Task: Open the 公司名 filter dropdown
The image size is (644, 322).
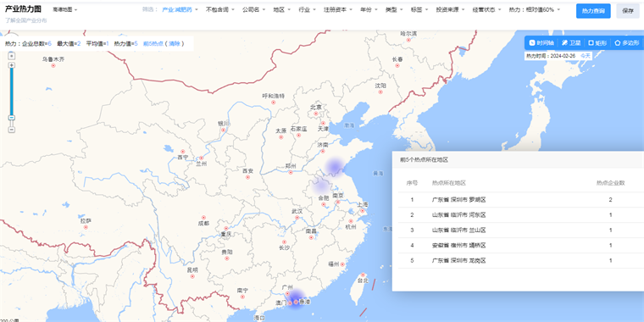Action: click(x=253, y=9)
